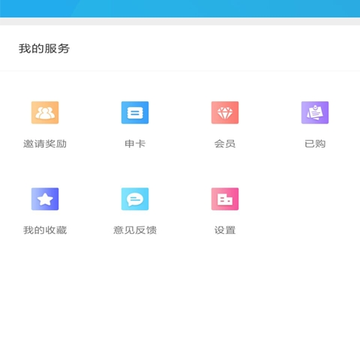Select the 已购 label

click(x=315, y=144)
